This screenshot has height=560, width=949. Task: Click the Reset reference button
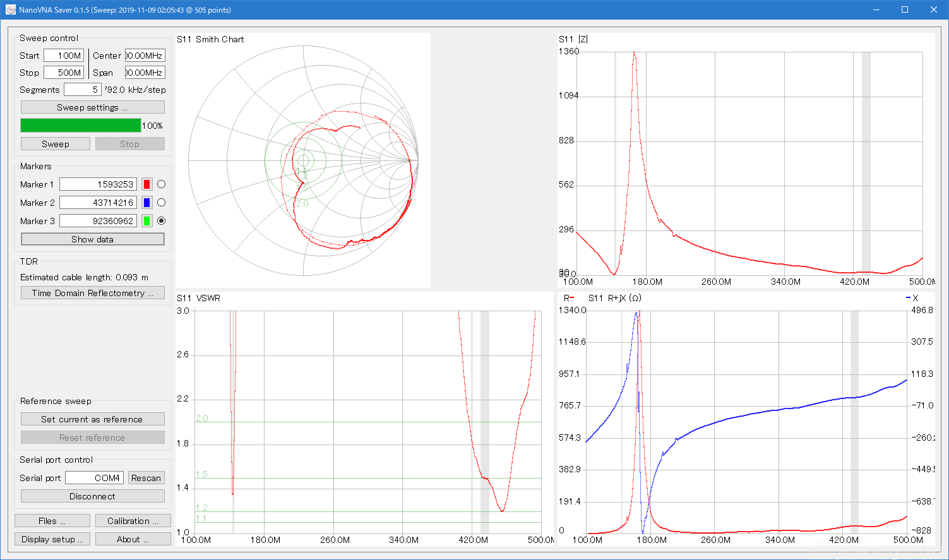[x=93, y=438]
